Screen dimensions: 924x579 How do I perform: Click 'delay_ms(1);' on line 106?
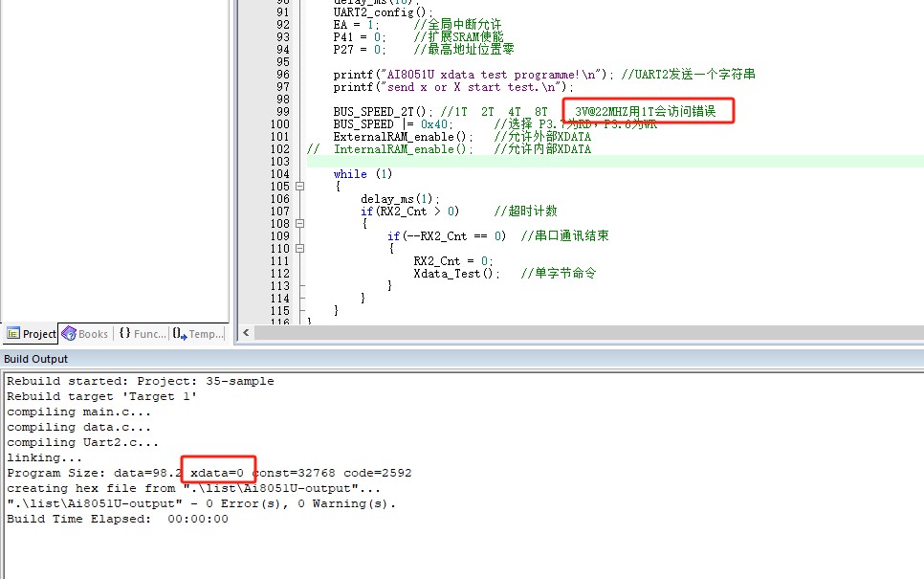(x=400, y=199)
